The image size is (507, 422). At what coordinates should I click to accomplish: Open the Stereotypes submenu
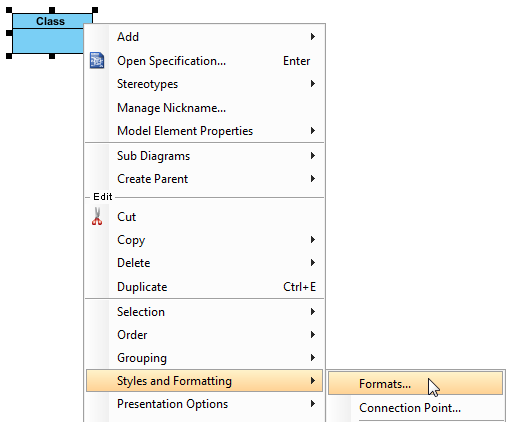(x=204, y=84)
